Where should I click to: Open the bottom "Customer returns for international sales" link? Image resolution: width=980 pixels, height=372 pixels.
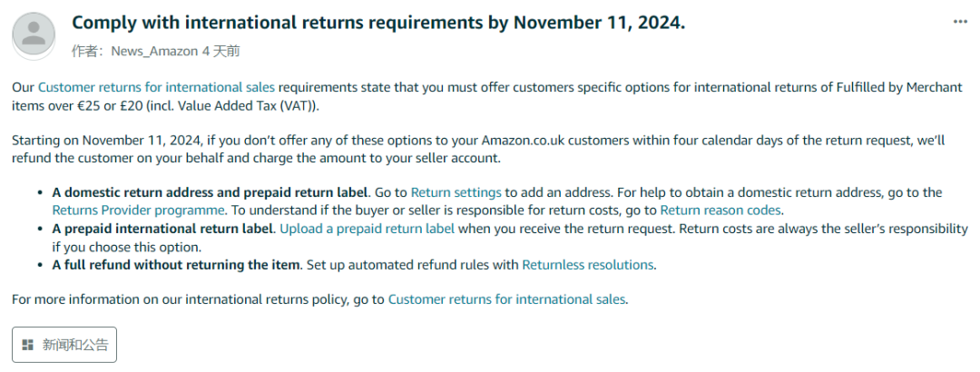tap(506, 299)
